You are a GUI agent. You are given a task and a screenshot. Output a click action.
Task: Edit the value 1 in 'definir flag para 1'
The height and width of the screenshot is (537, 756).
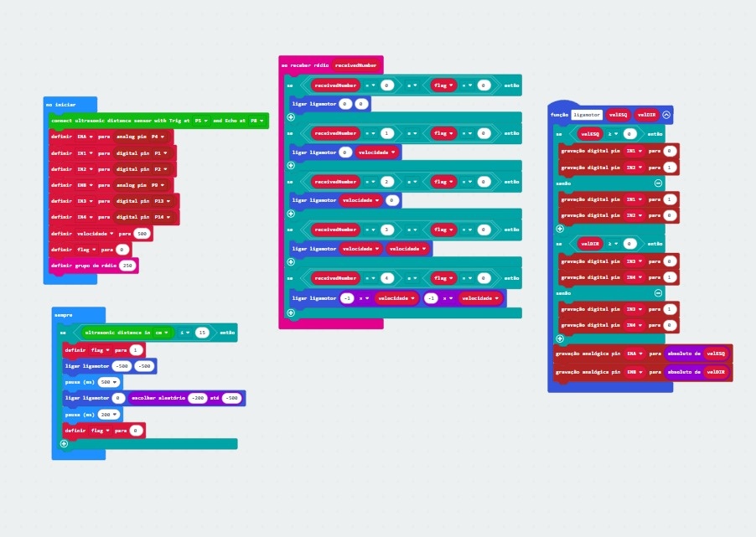coord(136,350)
